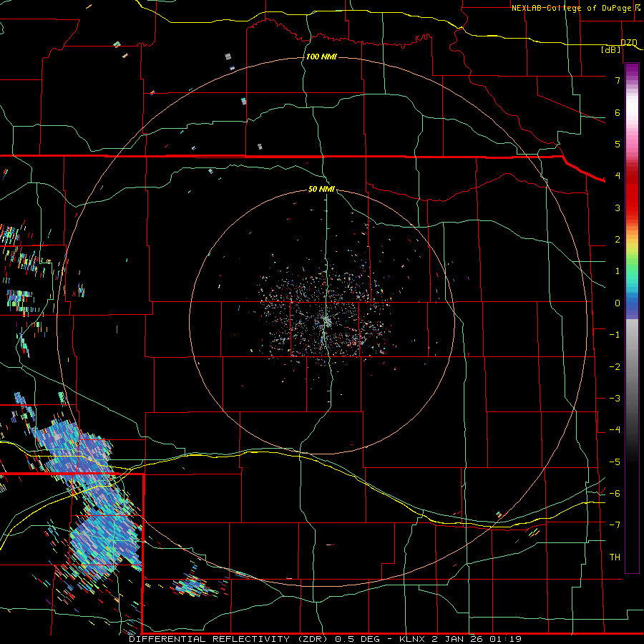This screenshot has height=644, width=644.
Task: Pick the yellow band near 2 dB
Action: pyautogui.click(x=632, y=245)
